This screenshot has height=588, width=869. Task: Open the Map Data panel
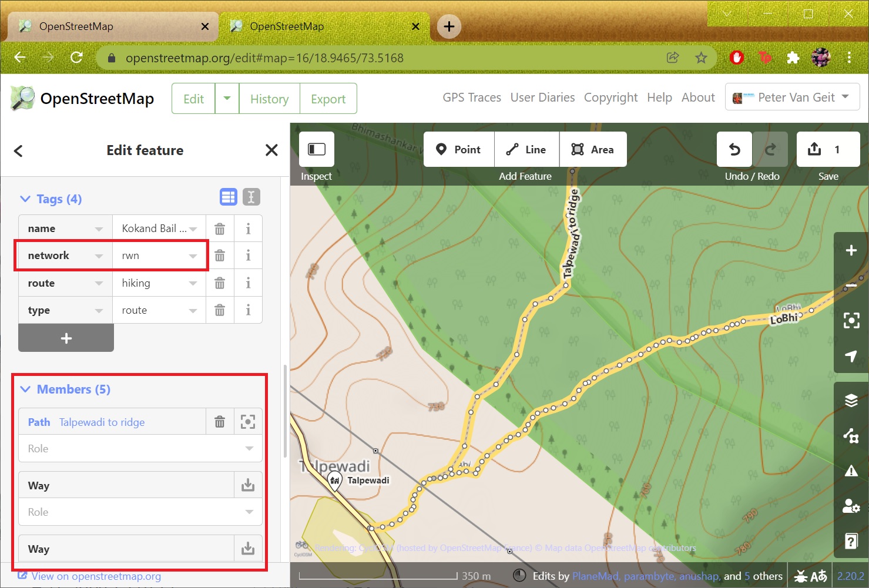pyautogui.click(x=851, y=435)
